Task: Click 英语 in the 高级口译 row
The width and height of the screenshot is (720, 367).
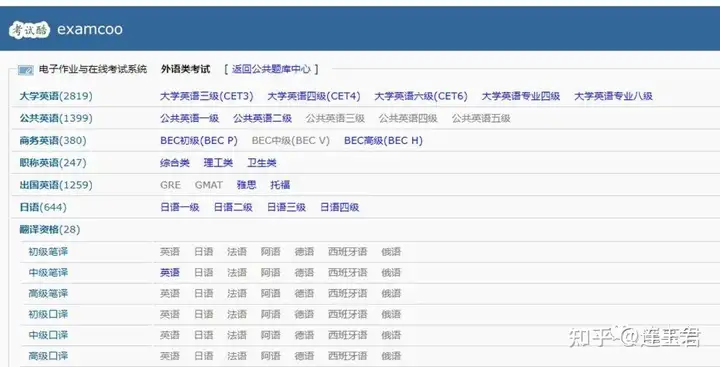Action: click(170, 356)
